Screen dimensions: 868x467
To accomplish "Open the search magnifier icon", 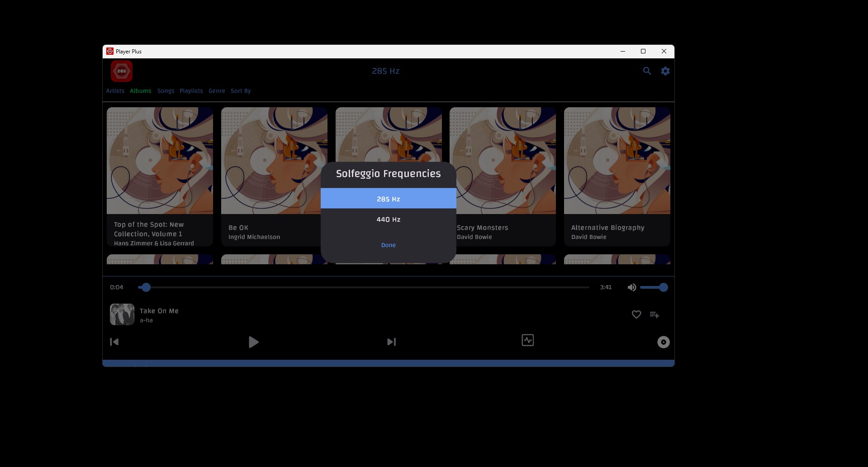I will coord(647,71).
